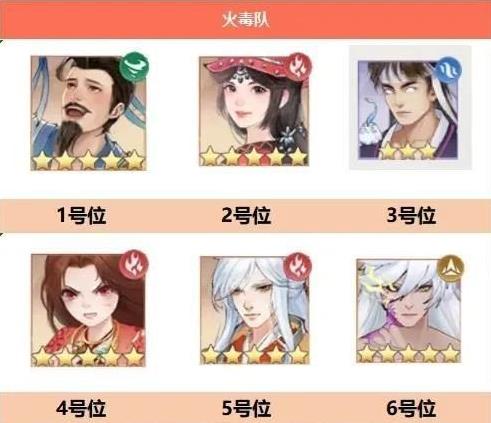This screenshot has height=423, width=491.
Task: Click the gold element badge on slot 6 hero
Action: tap(451, 268)
